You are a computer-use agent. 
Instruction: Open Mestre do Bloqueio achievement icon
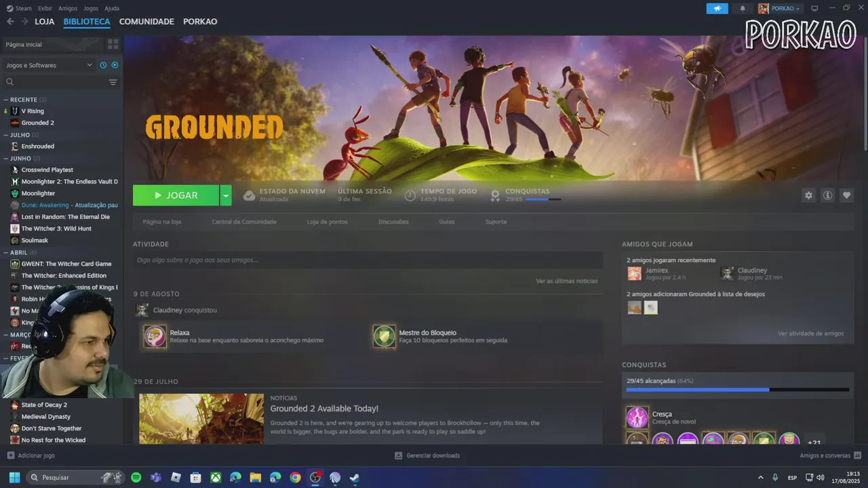point(384,336)
